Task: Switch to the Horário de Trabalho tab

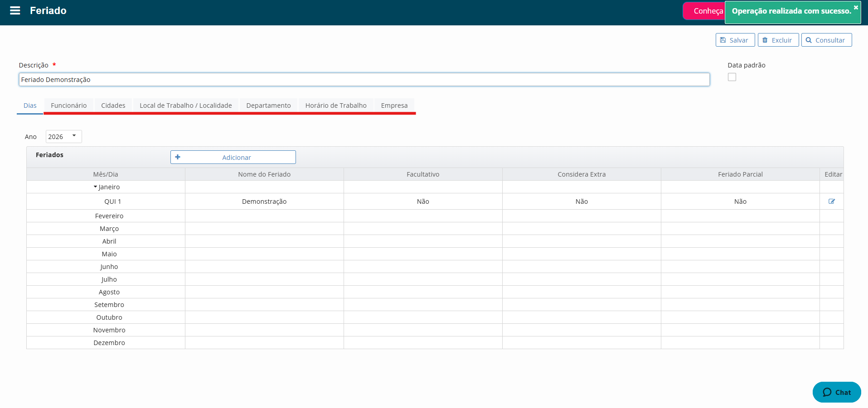Action: 336,106
